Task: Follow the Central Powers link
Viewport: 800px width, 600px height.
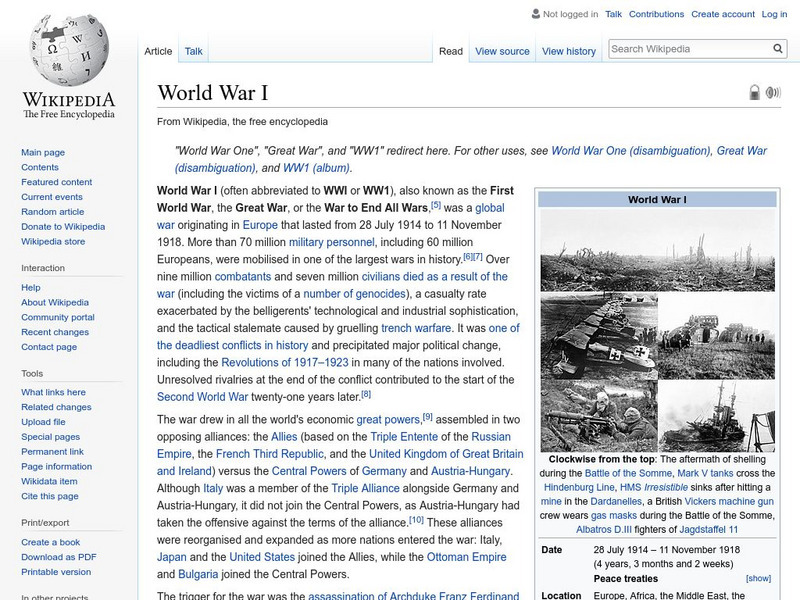Action: click(309, 471)
